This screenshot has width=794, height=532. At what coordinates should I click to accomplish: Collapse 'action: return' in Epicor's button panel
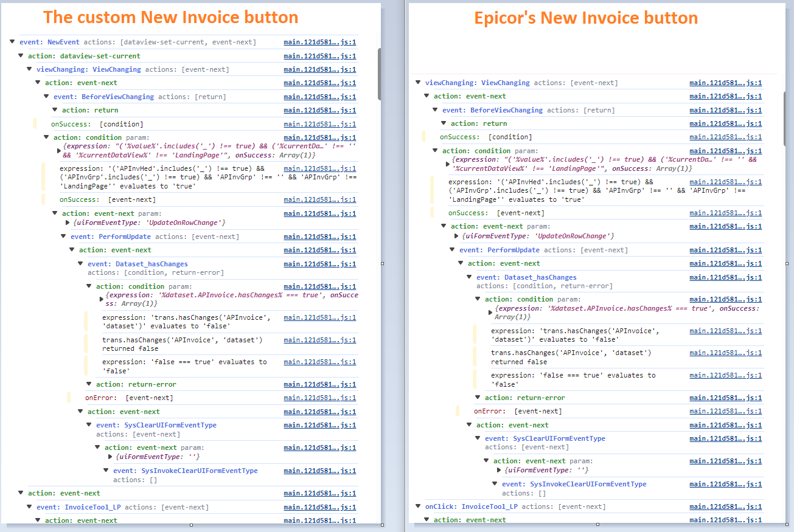[444, 123]
